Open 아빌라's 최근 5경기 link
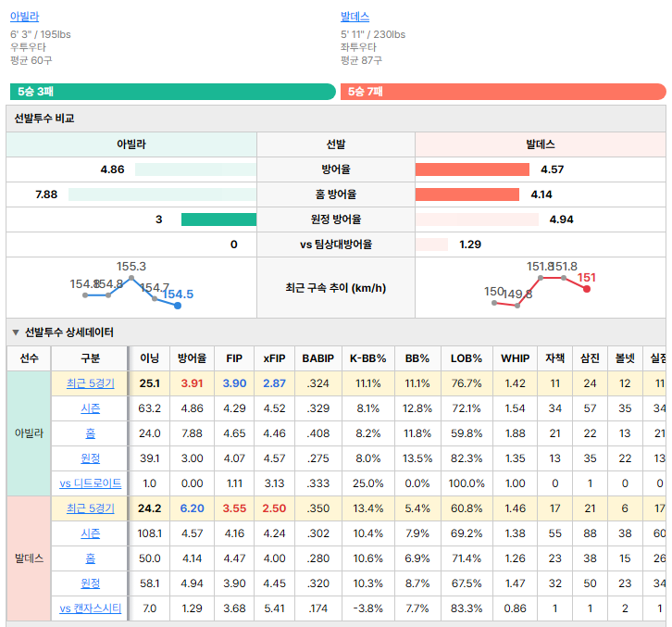 [x=91, y=383]
